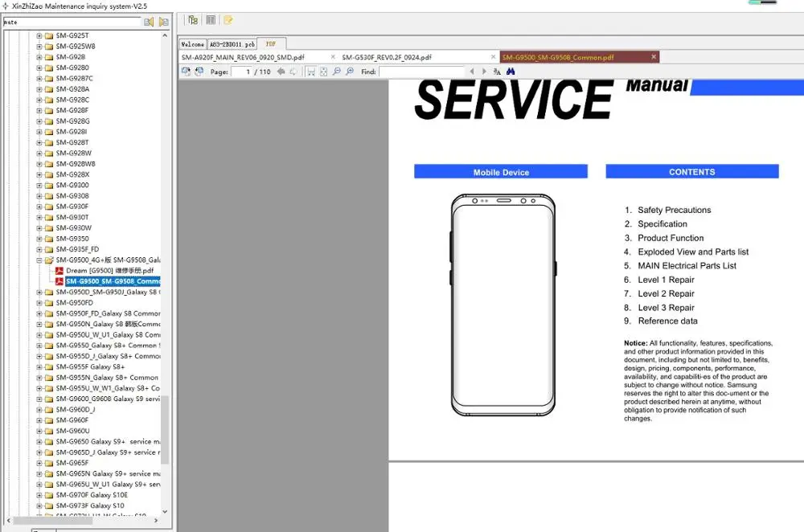
Task: Click 'Level 3 Repair' contents entry
Action: point(666,308)
